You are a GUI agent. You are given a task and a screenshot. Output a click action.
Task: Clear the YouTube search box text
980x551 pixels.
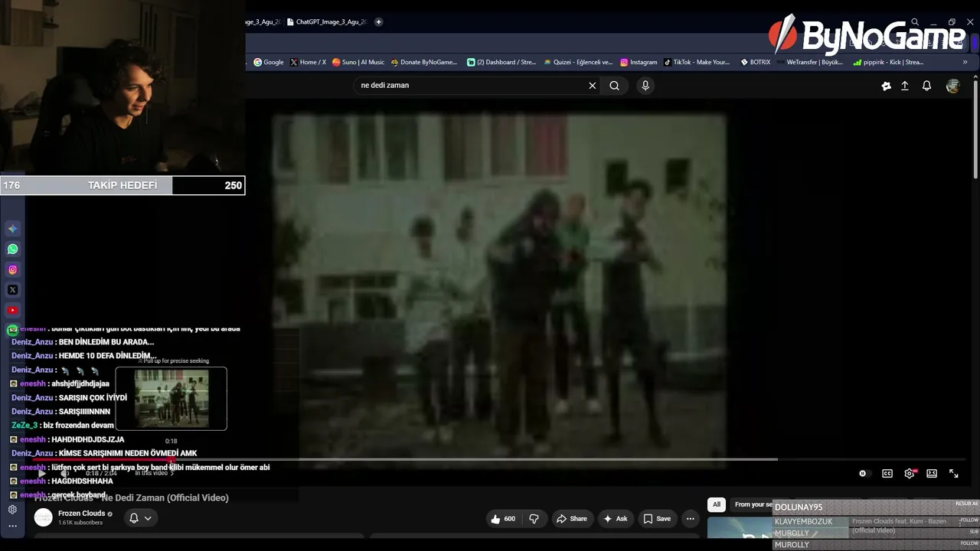coord(592,86)
